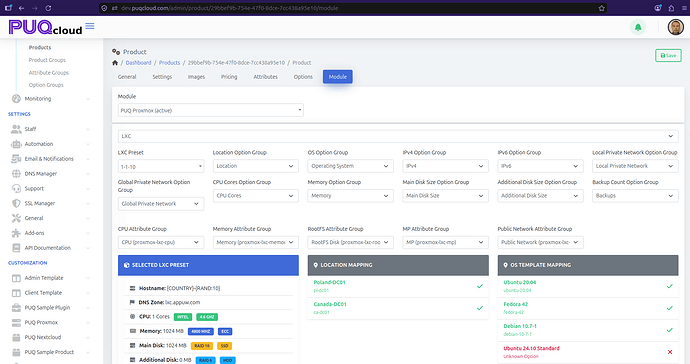Click the Automation sidebar icon
The height and width of the screenshot is (364, 690).
(16, 144)
